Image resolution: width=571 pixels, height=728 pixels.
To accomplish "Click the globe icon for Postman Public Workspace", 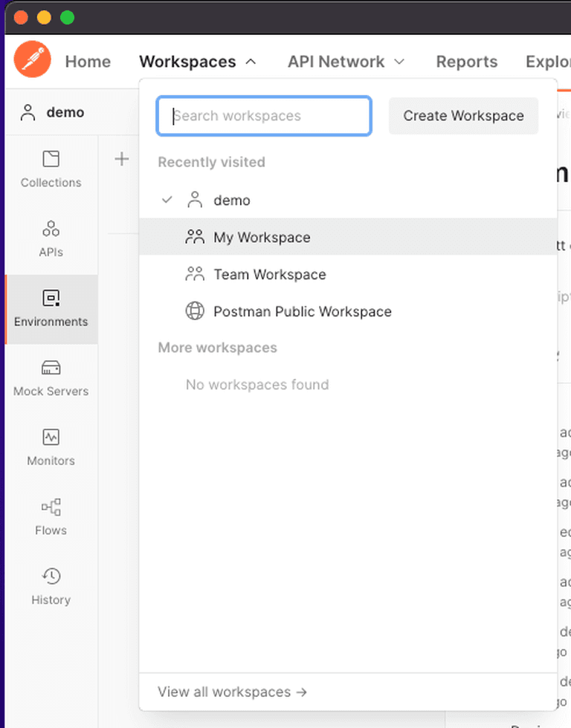I will (x=195, y=311).
